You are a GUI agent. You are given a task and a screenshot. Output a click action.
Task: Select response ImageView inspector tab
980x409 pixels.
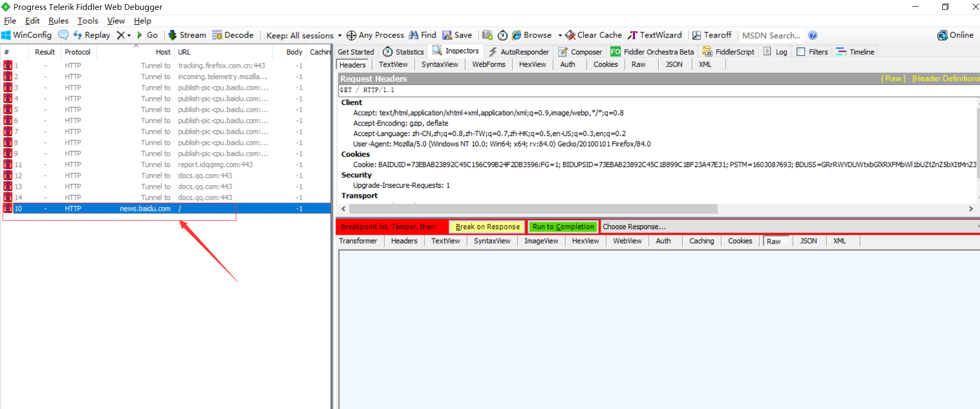[541, 241]
